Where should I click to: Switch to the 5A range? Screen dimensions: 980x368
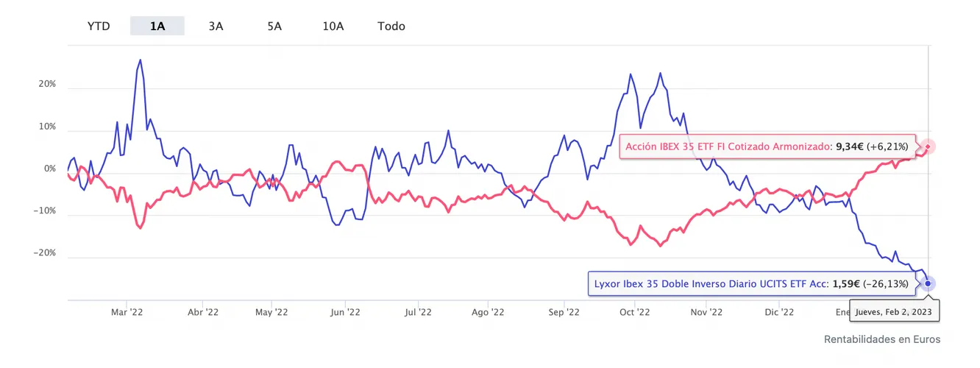pos(274,26)
